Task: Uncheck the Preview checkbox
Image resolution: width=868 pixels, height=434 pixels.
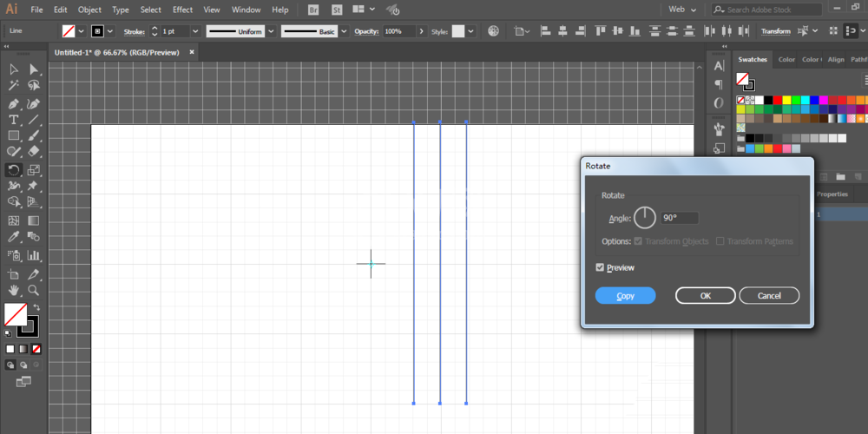Action: pyautogui.click(x=600, y=268)
